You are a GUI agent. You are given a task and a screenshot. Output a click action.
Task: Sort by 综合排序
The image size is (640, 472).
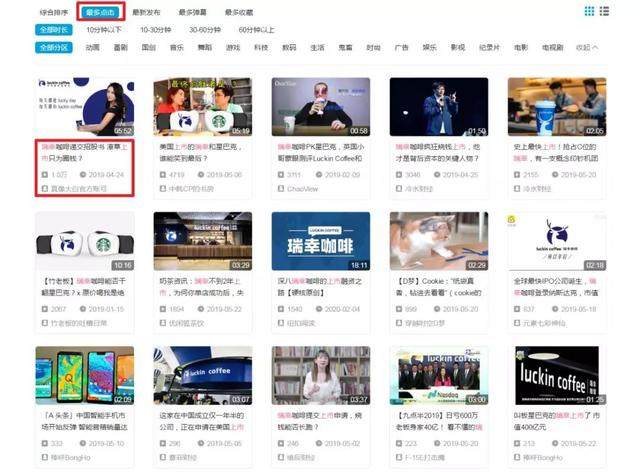[53, 12]
